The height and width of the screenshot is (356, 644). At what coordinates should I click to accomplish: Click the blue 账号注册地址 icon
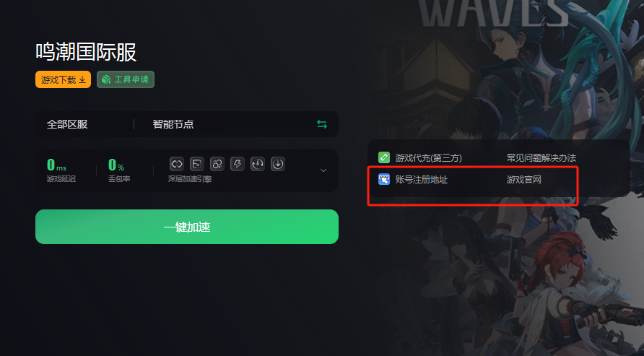383,179
